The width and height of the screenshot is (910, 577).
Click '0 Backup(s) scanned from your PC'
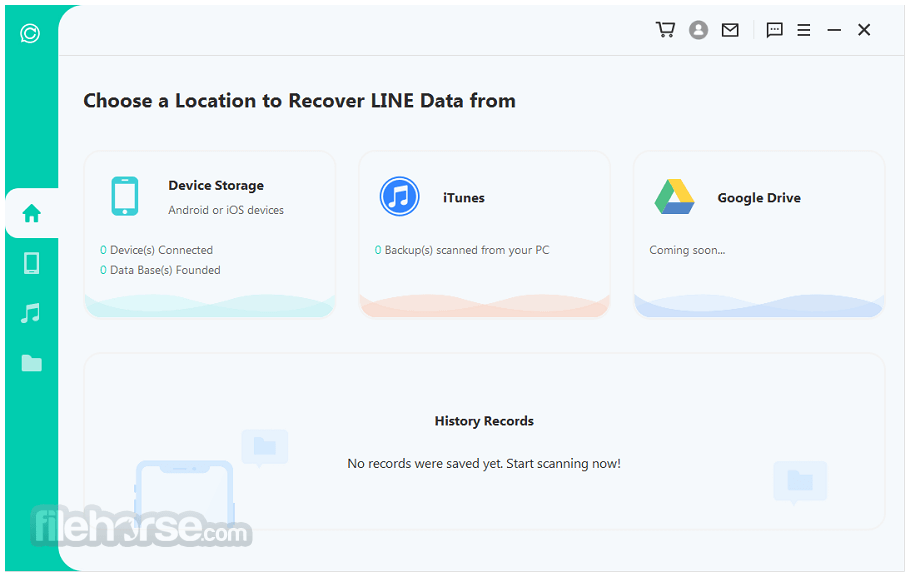tap(462, 250)
